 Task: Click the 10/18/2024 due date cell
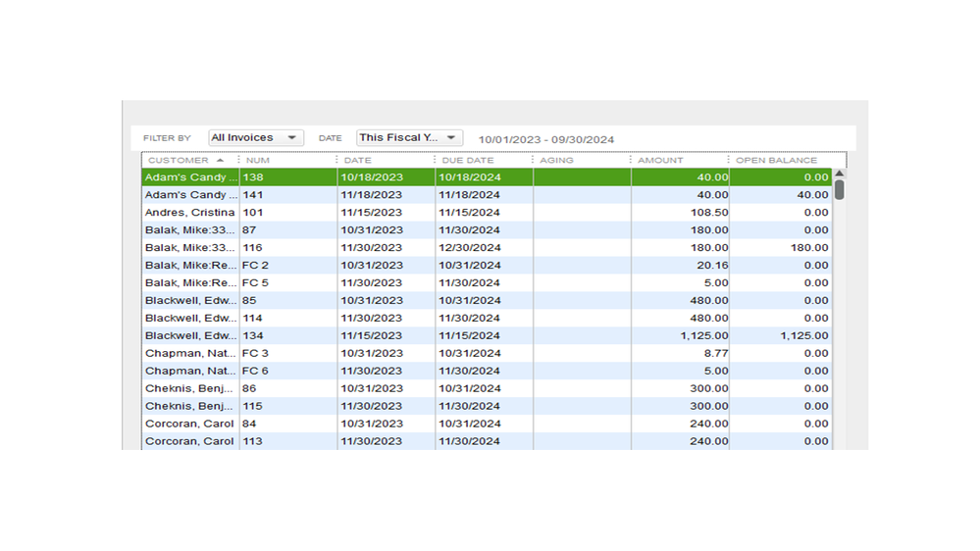click(485, 177)
